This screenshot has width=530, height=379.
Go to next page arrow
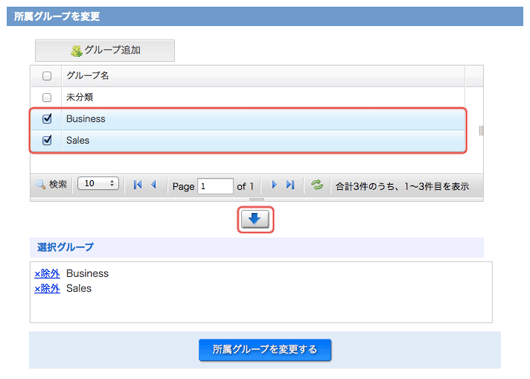[x=274, y=185]
